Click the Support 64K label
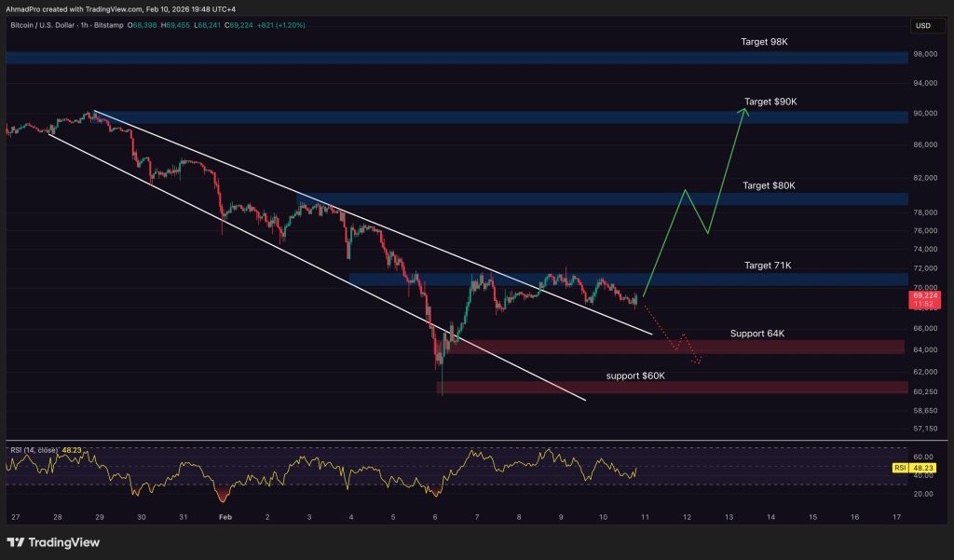The height and width of the screenshot is (560, 954). point(756,333)
